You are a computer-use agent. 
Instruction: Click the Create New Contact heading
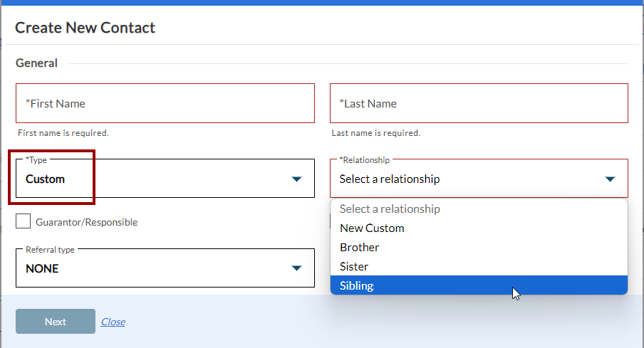coord(85,28)
